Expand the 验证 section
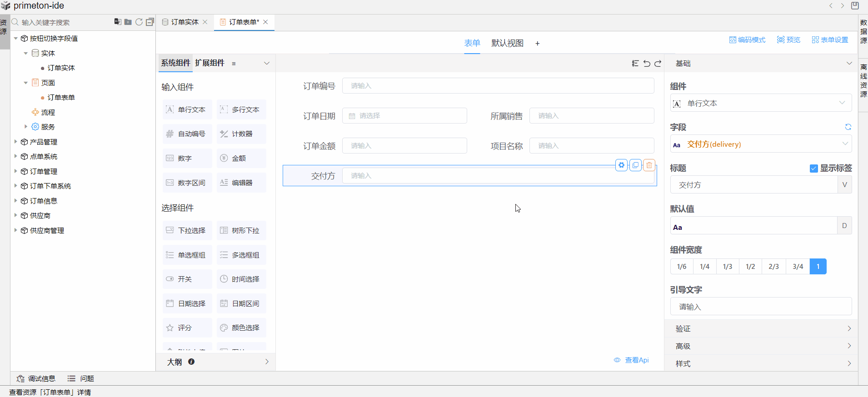 (x=761, y=328)
